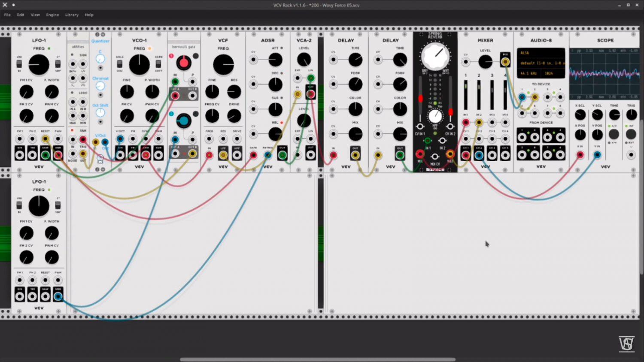This screenshot has height=362, width=644.
Task: Select the ADSR GATE input jack
Action: (253, 155)
